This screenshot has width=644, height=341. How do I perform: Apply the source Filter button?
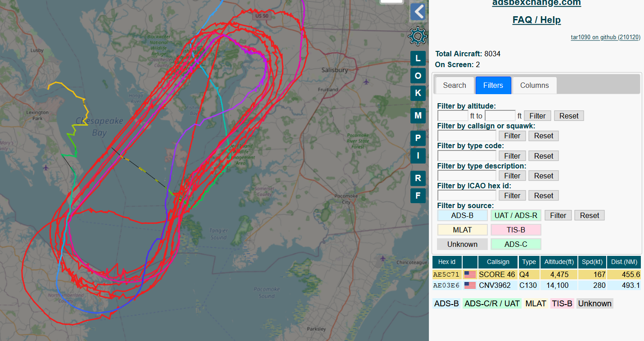click(558, 215)
